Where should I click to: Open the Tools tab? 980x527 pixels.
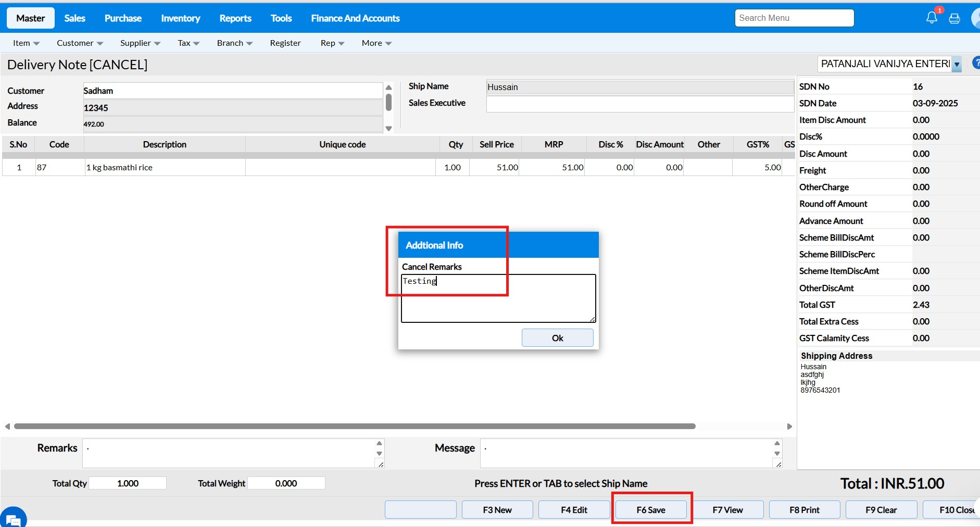(281, 18)
